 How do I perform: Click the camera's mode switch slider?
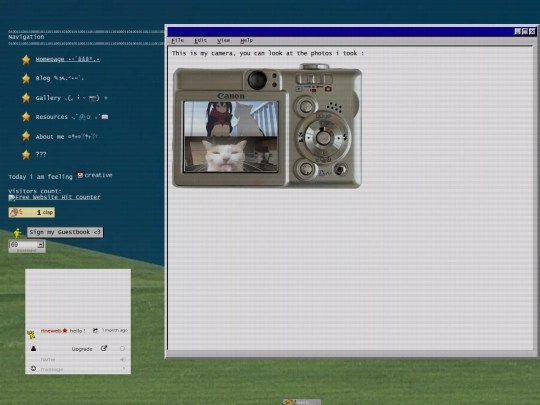[314, 79]
